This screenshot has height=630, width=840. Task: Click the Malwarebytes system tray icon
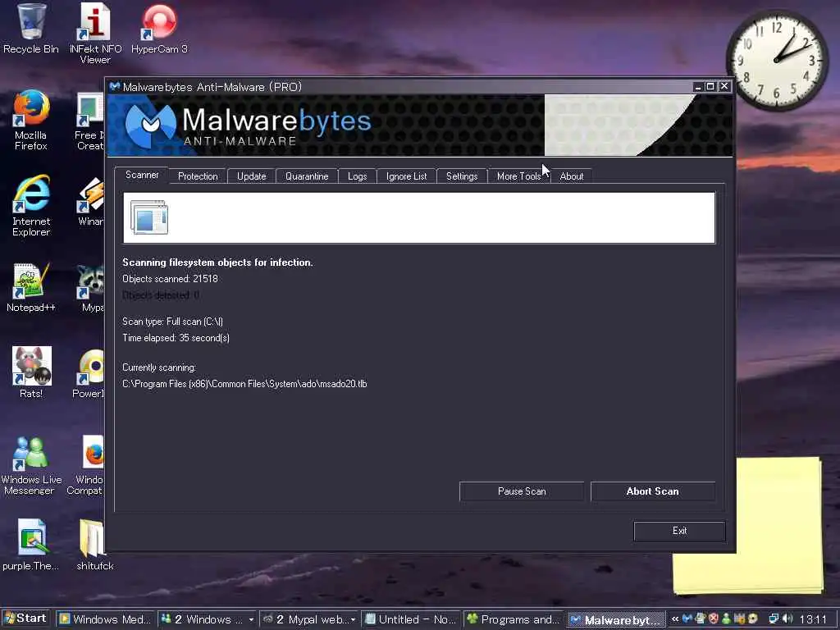pyautogui.click(x=687, y=619)
